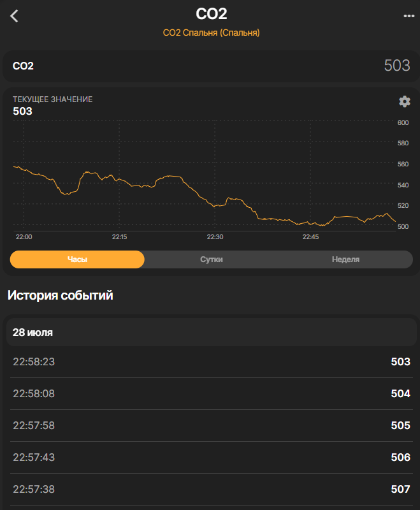Click the 22:15 label on chart axis
This screenshot has height=510, width=420.
coord(119,237)
